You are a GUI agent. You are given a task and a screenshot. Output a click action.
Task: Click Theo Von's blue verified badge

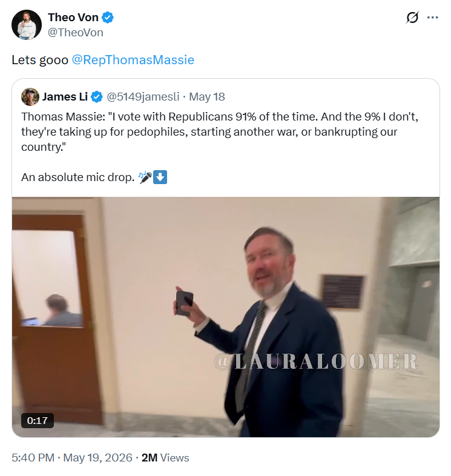pos(107,18)
